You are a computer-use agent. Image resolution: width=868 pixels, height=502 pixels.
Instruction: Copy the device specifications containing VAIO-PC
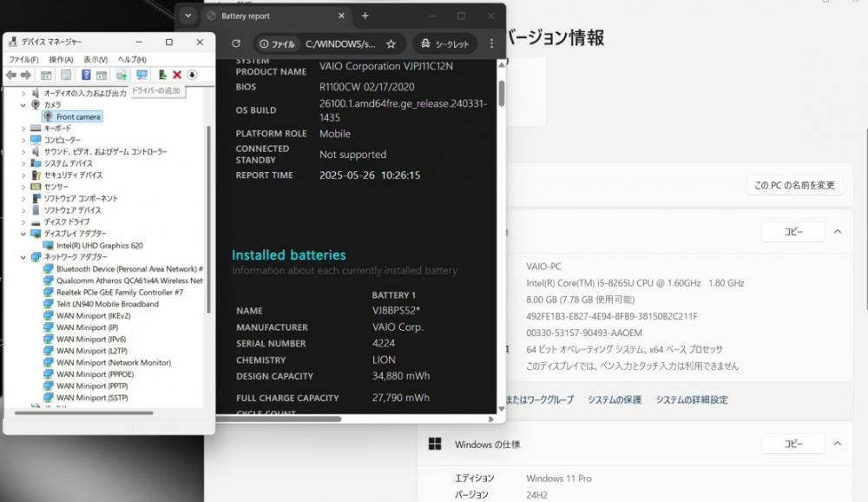coord(793,232)
